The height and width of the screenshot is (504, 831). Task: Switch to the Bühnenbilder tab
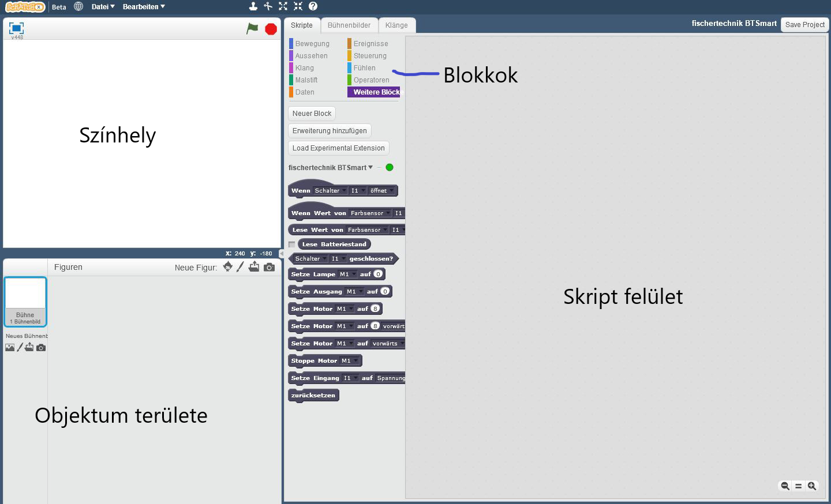[349, 25]
